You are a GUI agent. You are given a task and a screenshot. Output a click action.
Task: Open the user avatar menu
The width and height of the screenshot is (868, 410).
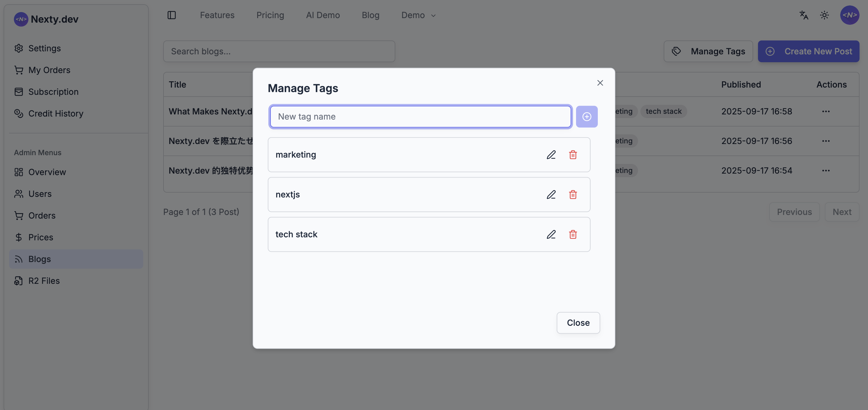tap(849, 15)
